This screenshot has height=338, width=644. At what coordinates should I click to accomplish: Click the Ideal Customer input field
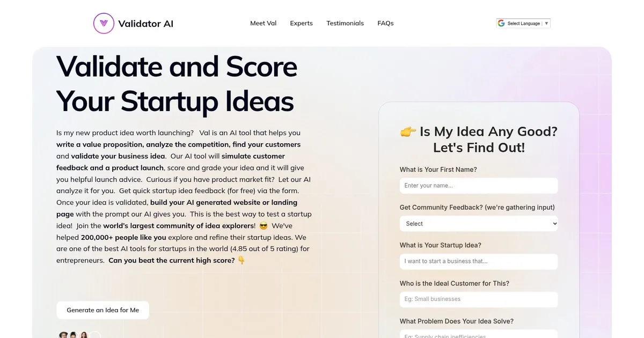click(x=478, y=299)
